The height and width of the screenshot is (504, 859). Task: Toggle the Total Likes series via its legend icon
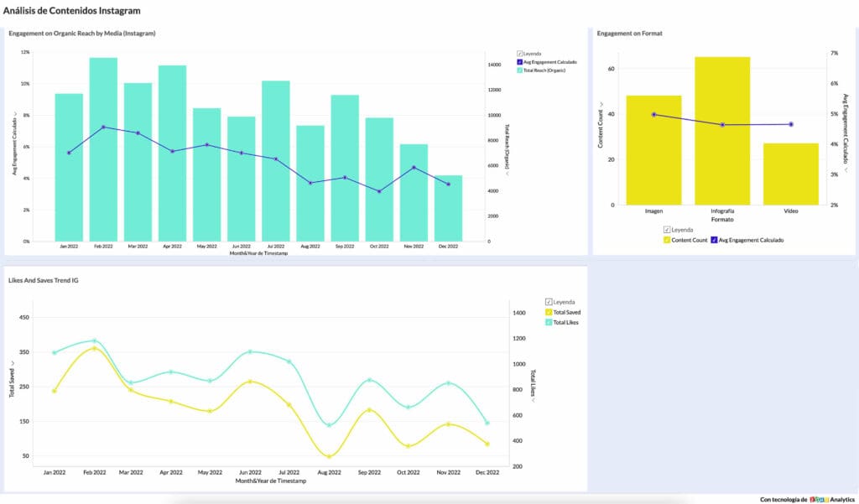tap(549, 322)
